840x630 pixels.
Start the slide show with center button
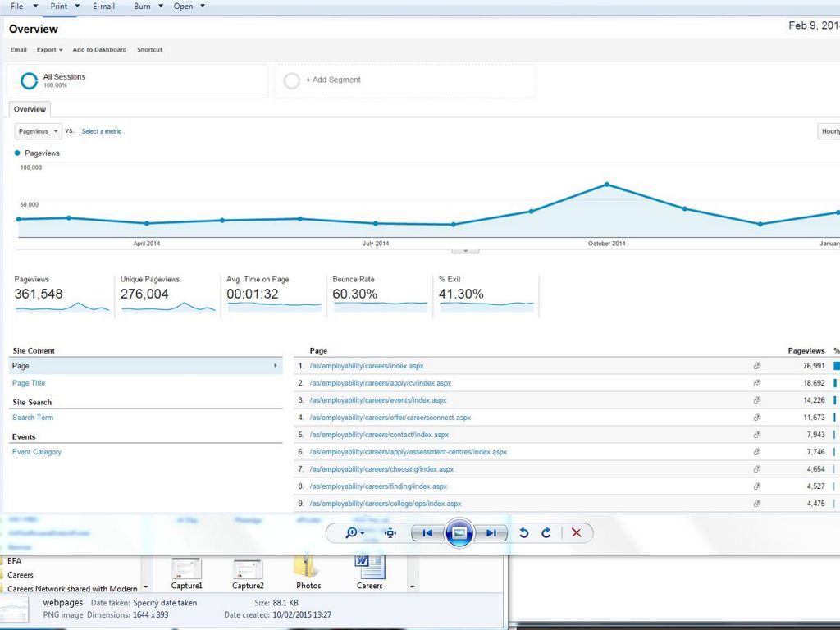(459, 533)
